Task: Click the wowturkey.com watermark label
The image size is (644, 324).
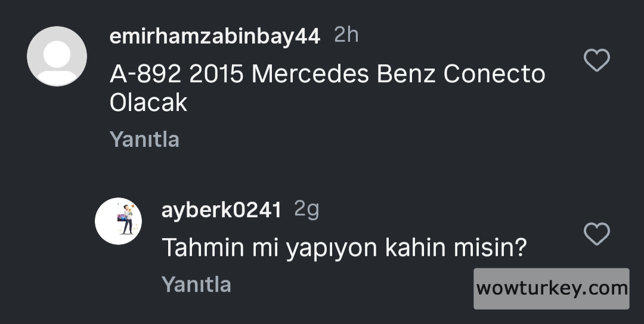Action: tap(551, 289)
